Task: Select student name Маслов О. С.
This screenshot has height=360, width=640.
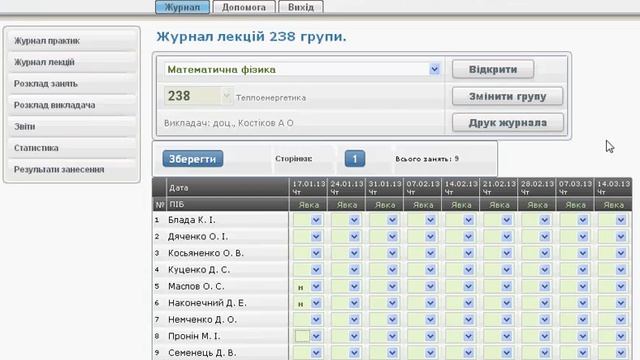Action: [196, 287]
